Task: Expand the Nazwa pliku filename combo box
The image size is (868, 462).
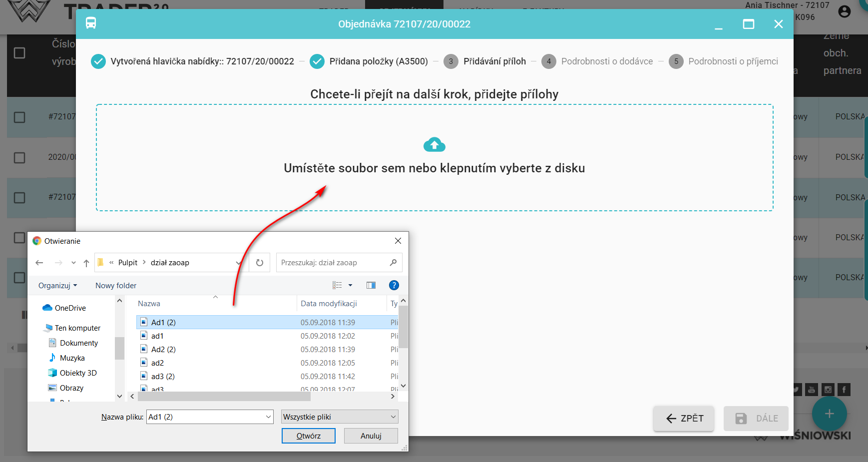Action: [268, 417]
